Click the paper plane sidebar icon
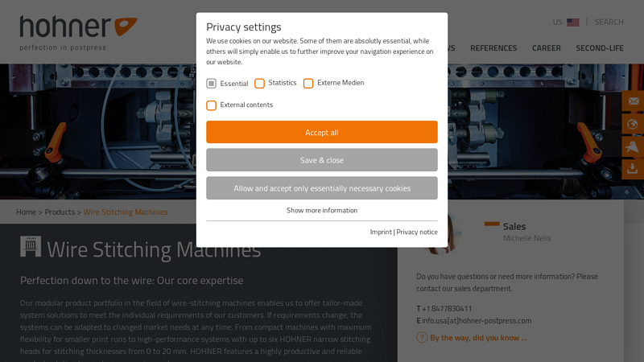644x362 pixels. 633,146
